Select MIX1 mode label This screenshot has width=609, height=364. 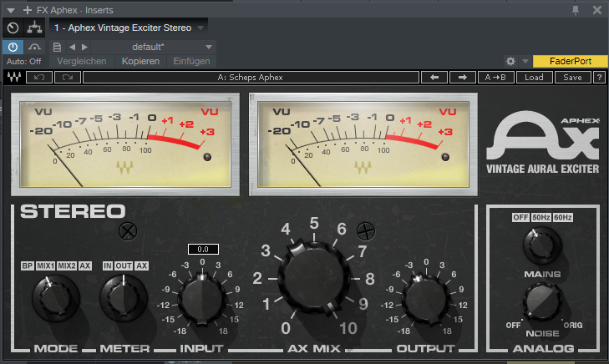pos(45,265)
